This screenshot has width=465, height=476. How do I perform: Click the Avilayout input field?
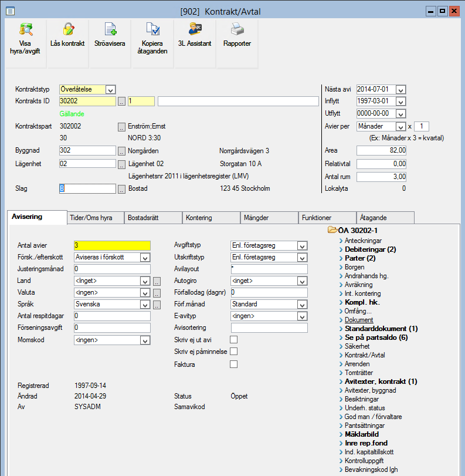pyautogui.click(x=269, y=269)
